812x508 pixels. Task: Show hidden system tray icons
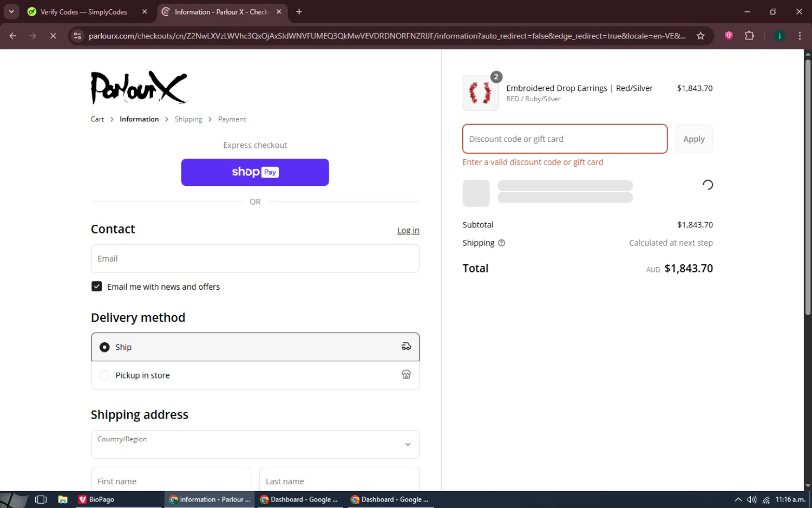738,499
